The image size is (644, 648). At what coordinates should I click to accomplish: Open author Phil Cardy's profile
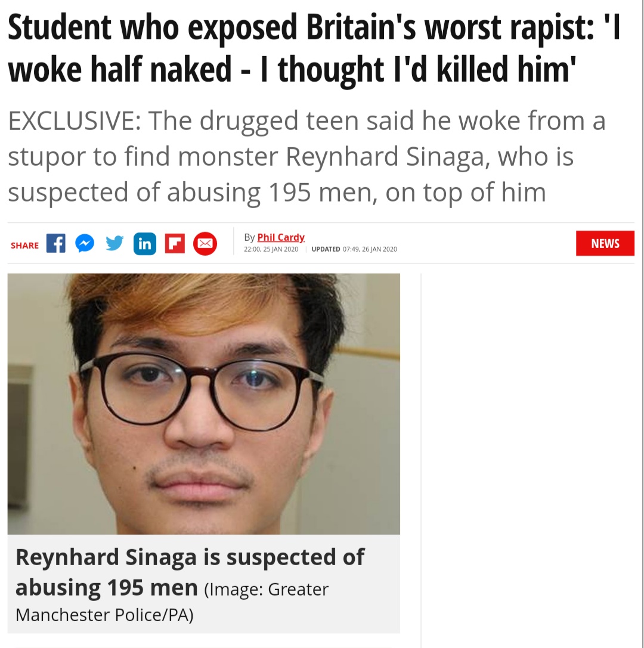281,237
